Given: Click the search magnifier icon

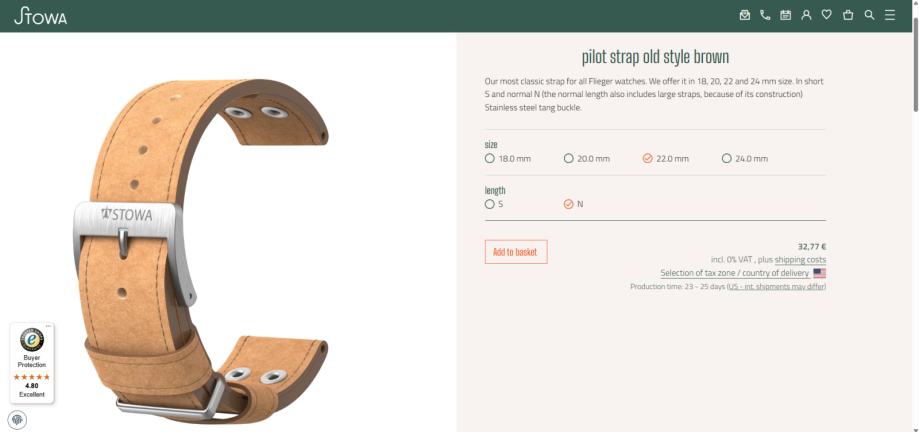Looking at the screenshot, I should coord(869,15).
